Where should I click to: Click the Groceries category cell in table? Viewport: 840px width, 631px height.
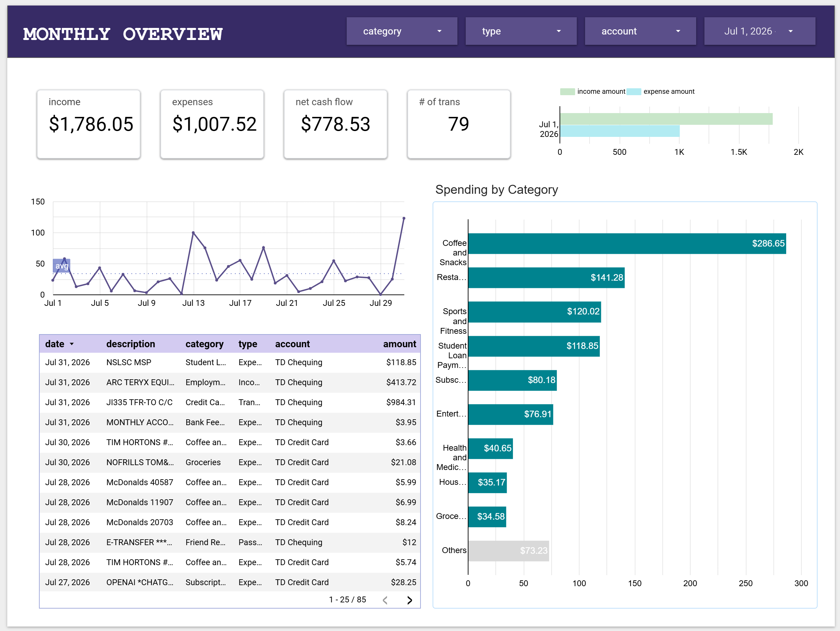point(203,462)
